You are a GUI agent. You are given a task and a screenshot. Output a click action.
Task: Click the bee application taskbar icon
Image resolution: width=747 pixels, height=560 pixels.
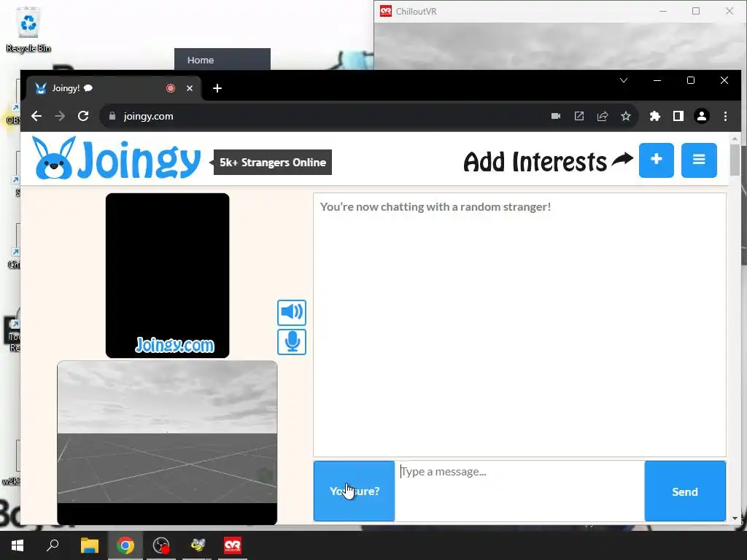click(197, 545)
